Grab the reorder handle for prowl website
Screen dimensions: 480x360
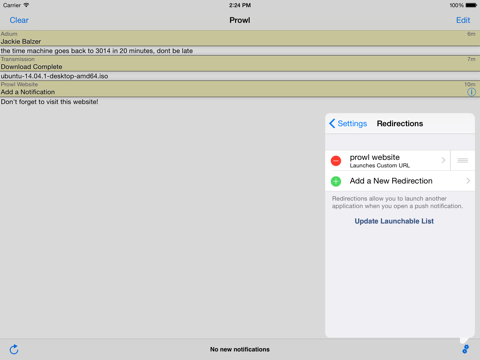click(463, 161)
